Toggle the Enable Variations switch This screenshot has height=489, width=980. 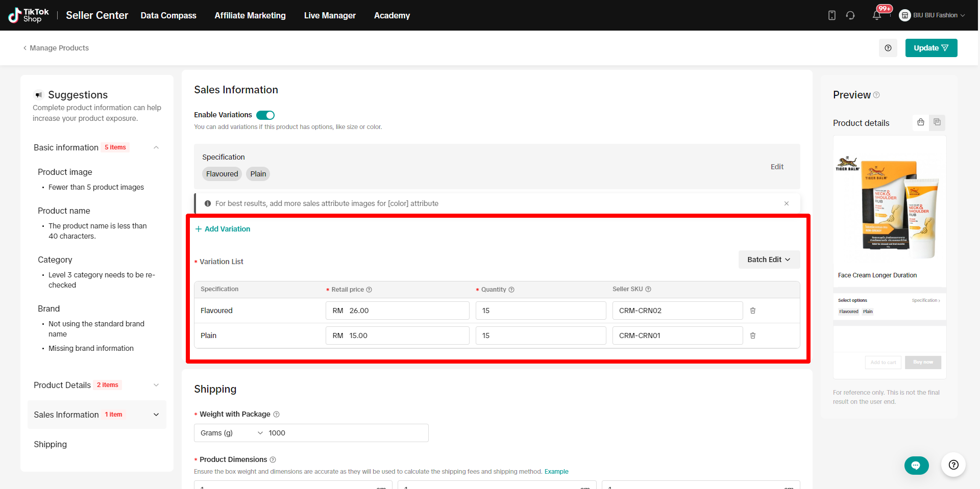click(265, 115)
